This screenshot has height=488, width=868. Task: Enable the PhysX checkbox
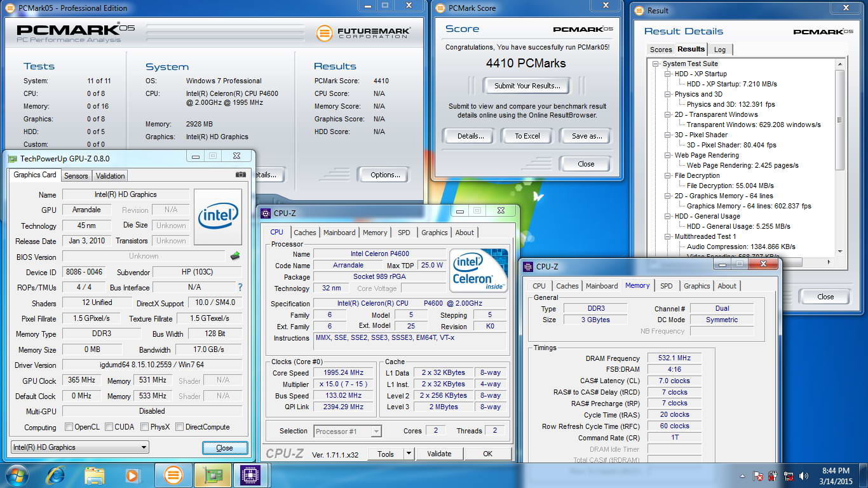click(145, 427)
